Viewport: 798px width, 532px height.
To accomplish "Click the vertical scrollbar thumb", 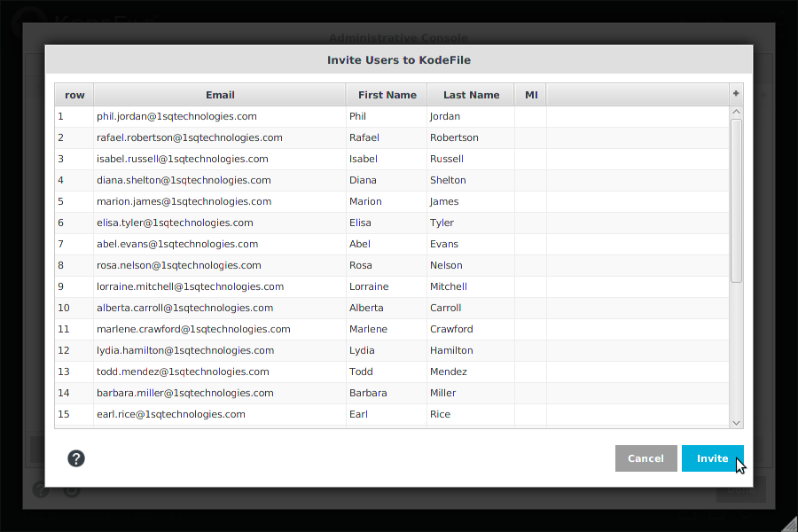I will (736, 200).
